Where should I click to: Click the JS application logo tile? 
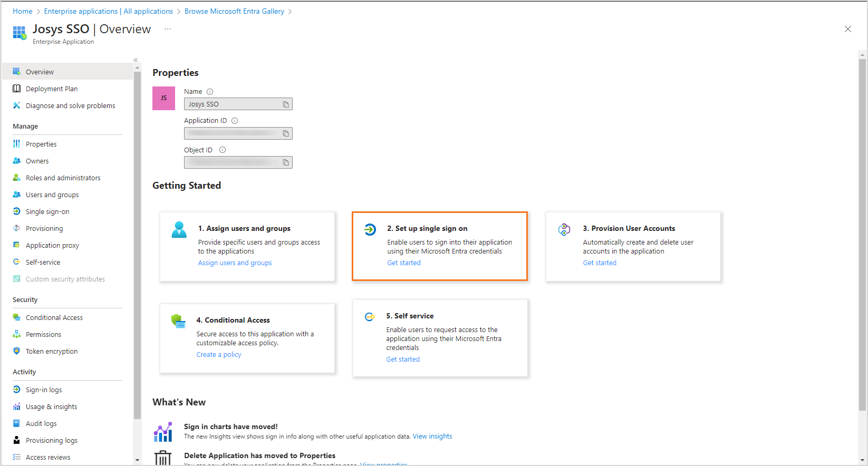click(163, 98)
